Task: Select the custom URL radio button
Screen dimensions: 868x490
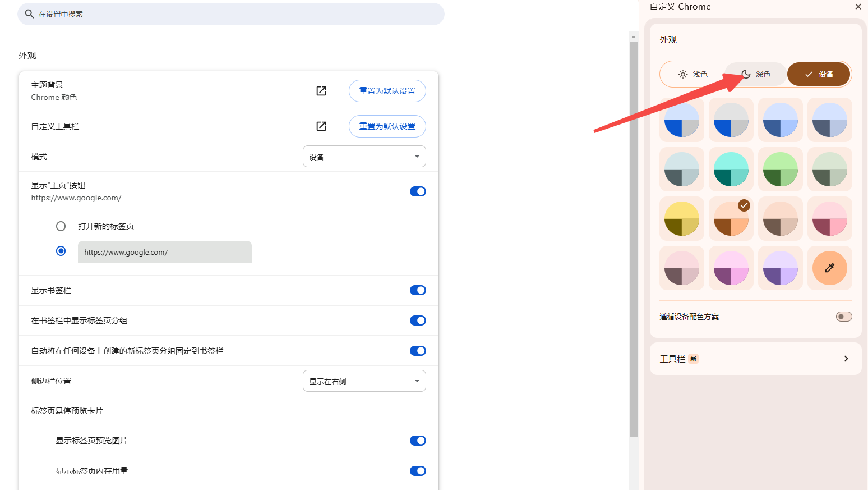Action: (61, 251)
